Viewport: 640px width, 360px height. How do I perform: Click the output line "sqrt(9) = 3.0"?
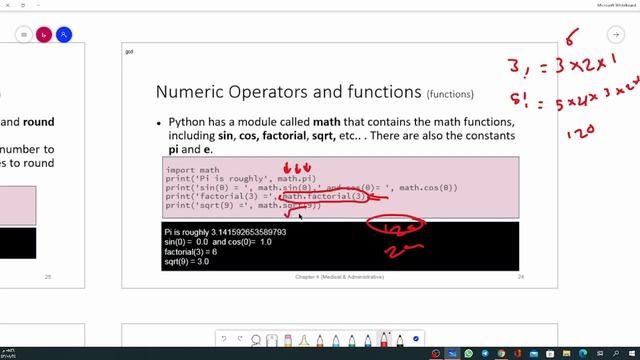pos(187,262)
